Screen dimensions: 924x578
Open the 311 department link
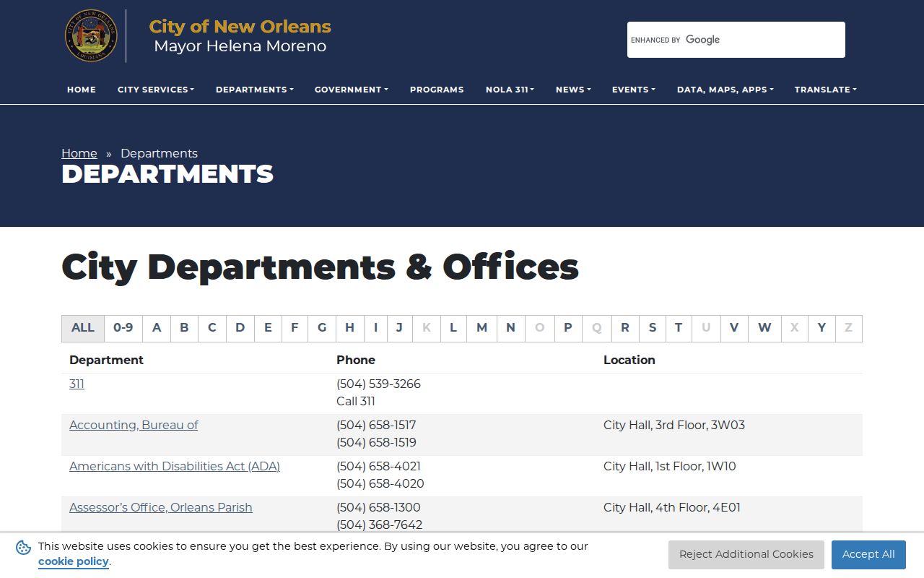[x=77, y=384]
